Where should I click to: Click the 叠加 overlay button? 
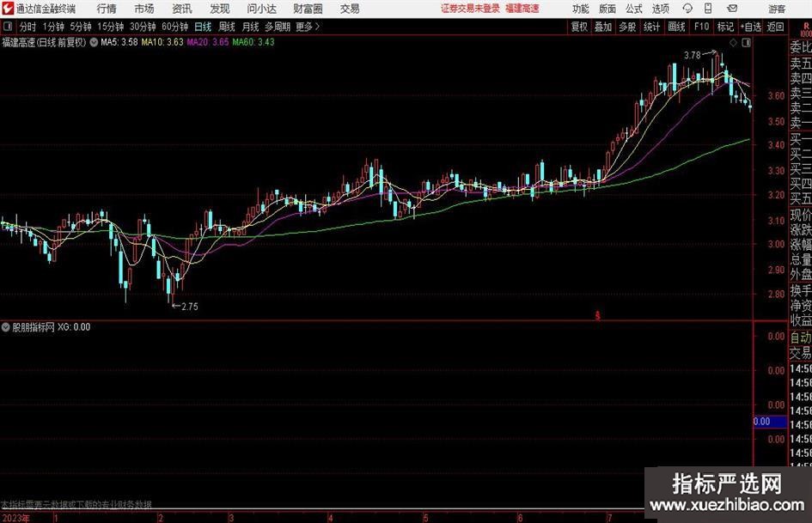[x=603, y=27]
